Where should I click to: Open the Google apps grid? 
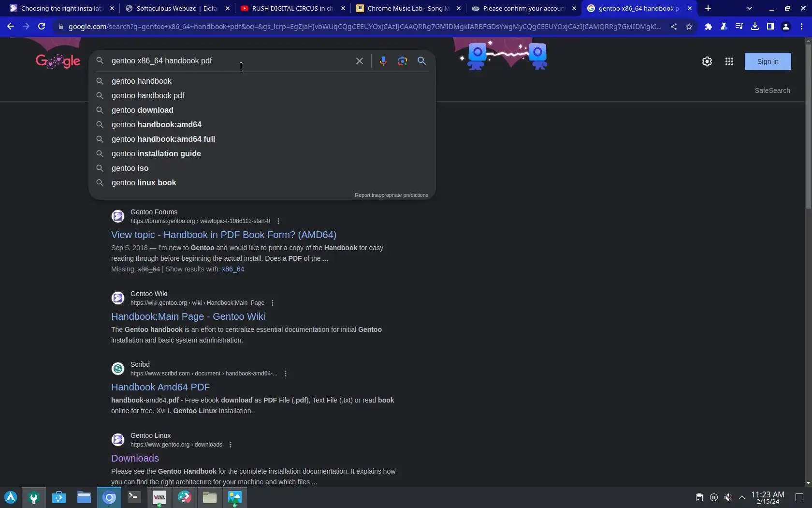click(729, 61)
